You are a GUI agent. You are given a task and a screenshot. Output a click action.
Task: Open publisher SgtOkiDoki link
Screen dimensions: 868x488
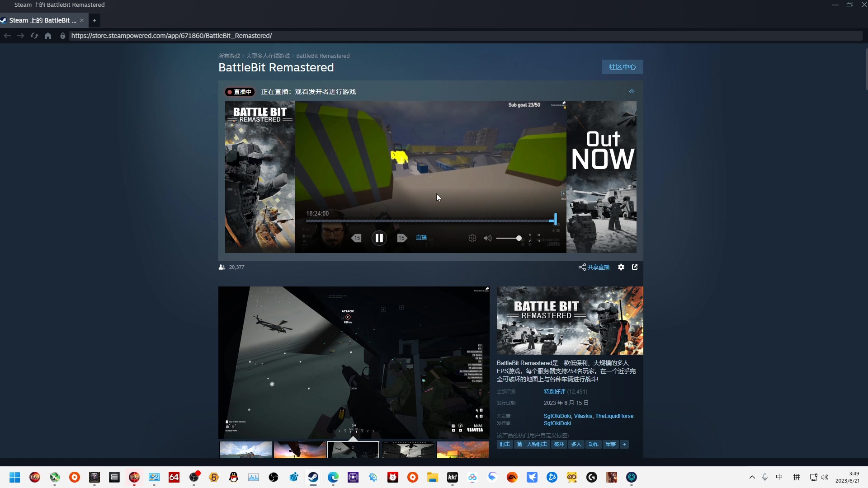pyautogui.click(x=557, y=423)
